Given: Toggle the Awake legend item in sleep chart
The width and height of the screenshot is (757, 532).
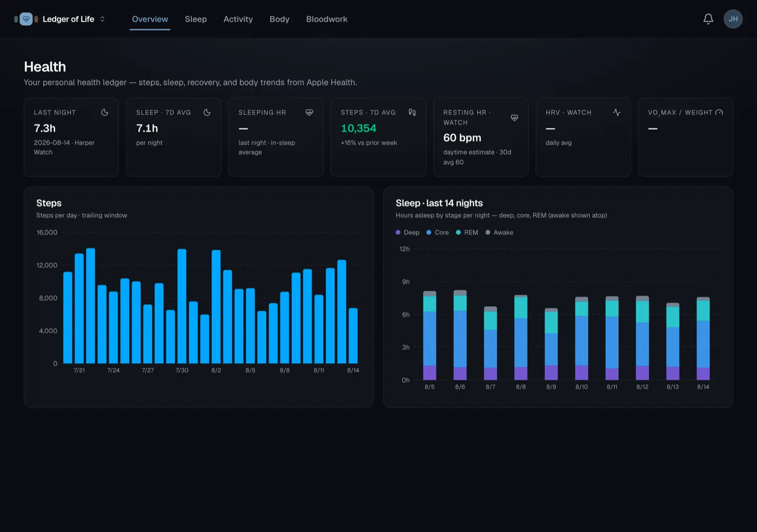Looking at the screenshot, I should [x=499, y=232].
